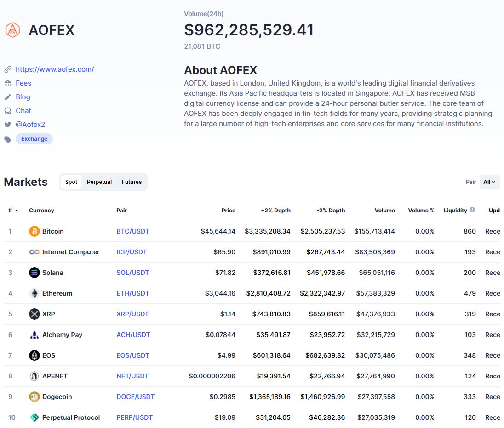The height and width of the screenshot is (428, 504).
Task: Click the Internet Computer infinity icon
Action: 34,252
